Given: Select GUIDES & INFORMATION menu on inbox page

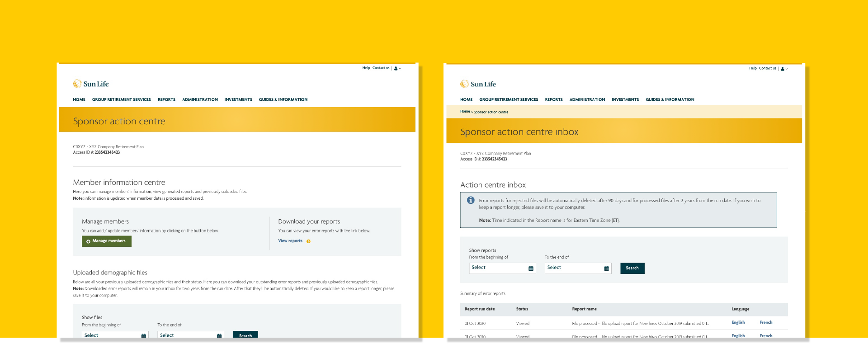Looking at the screenshot, I should (x=670, y=100).
